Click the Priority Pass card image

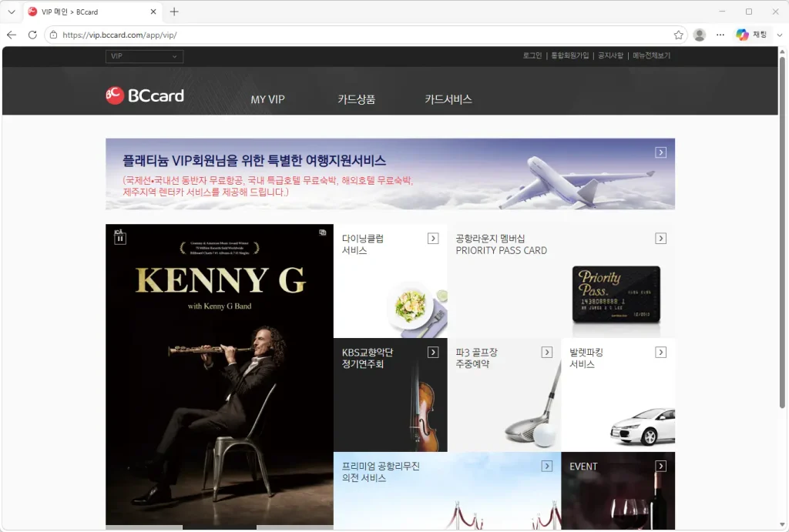[616, 294]
